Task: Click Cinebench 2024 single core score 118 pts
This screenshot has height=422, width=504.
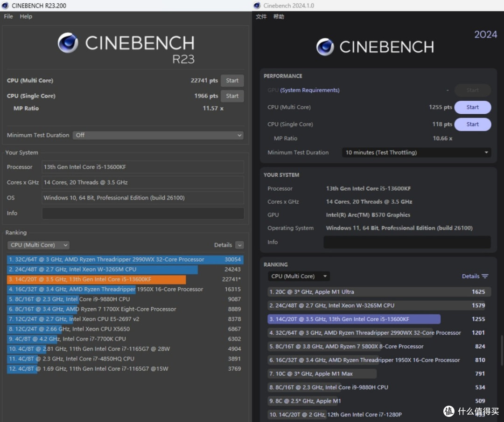Action: click(x=442, y=125)
